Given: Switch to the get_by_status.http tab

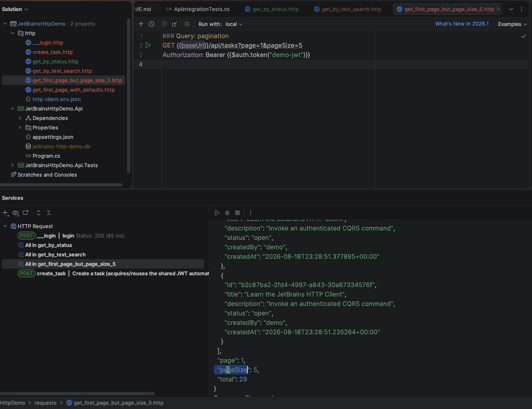Looking at the screenshot, I should (272, 9).
